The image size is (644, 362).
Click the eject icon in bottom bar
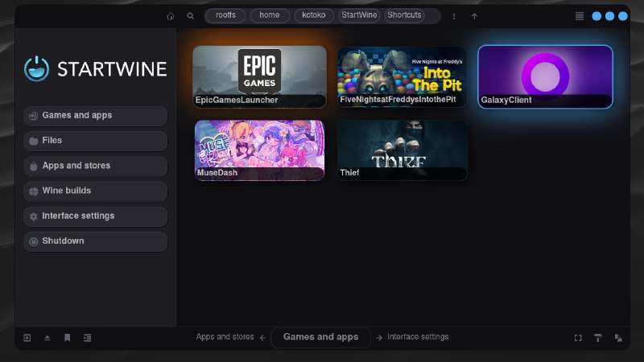tap(47, 338)
